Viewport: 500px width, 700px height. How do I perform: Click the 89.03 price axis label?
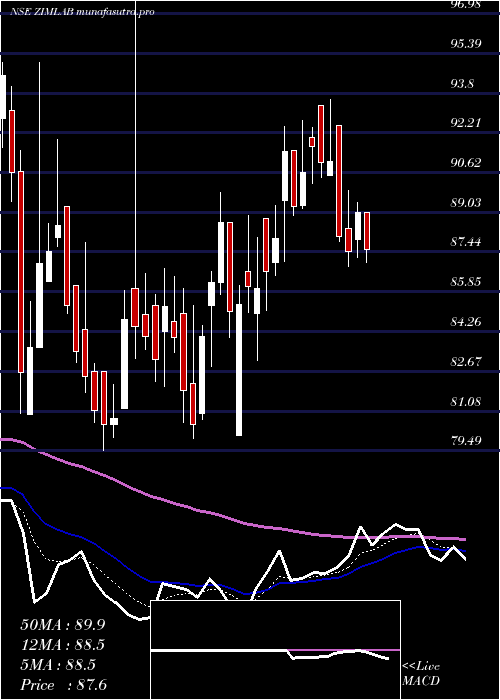click(466, 202)
